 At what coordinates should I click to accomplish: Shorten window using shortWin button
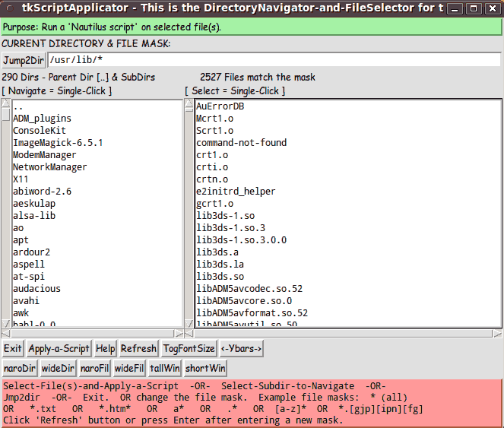[x=205, y=369]
